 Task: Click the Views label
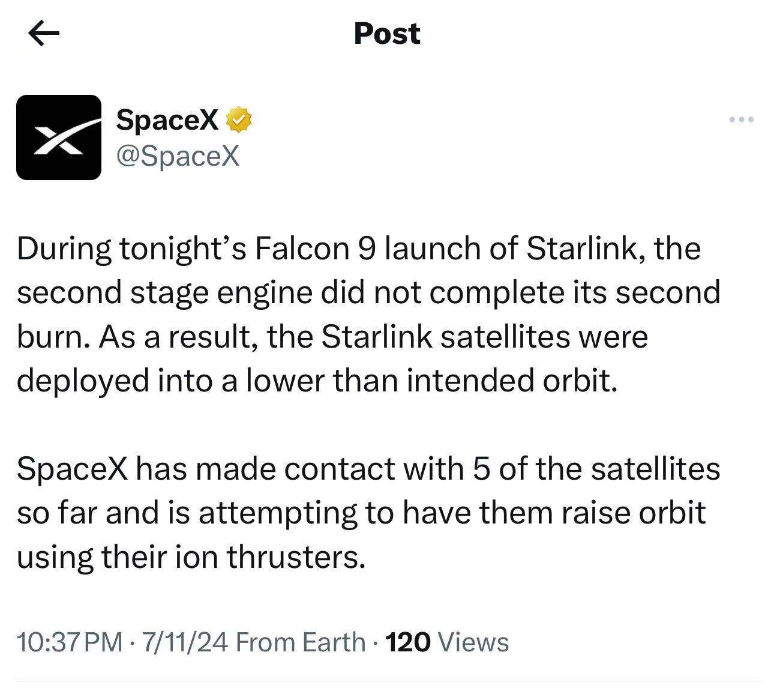click(x=474, y=642)
